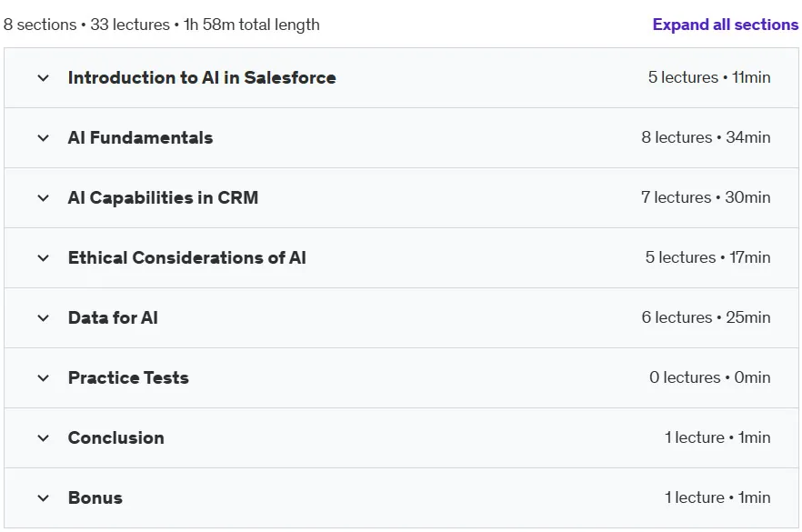Open the AI Capabilities in CRM title
This screenshot has height=532, width=802.
tap(163, 198)
